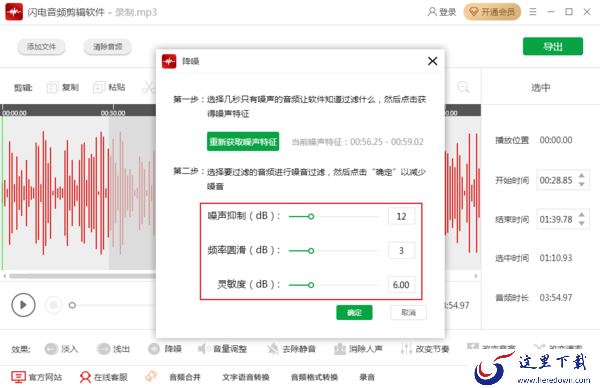
Task: Click the scrollbar left arrow under waveform
Action: point(4,276)
